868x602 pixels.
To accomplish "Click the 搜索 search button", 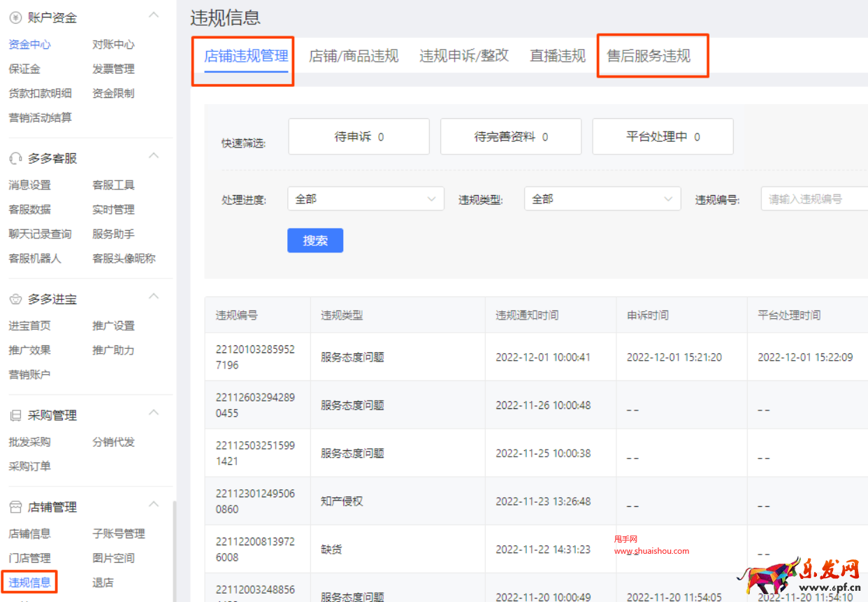I will pos(314,240).
